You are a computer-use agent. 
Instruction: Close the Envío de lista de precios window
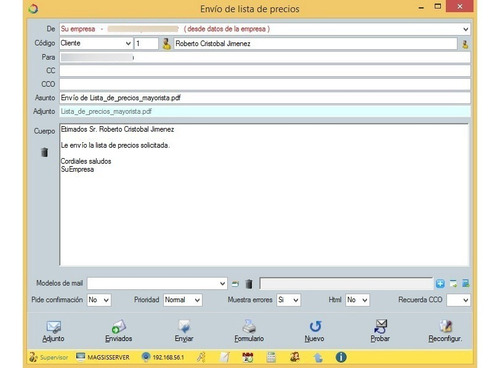460,7
